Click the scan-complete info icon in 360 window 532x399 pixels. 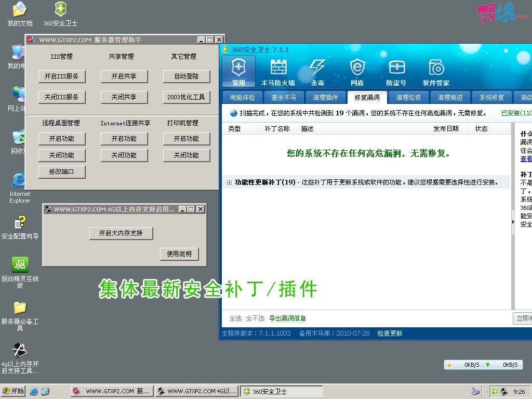point(233,113)
